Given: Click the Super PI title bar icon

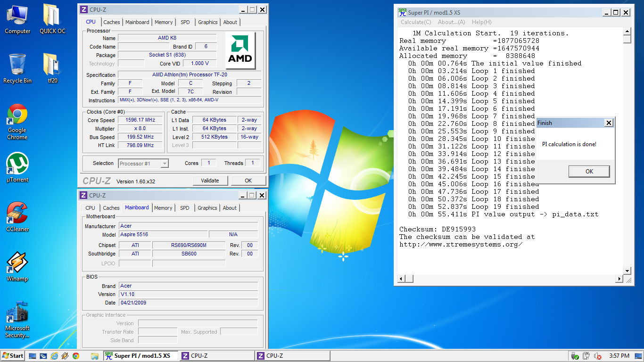Looking at the screenshot, I should [402, 13].
